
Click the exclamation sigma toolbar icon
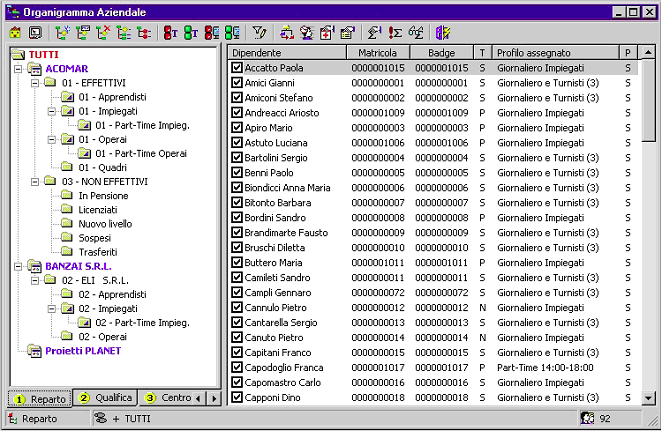(395, 32)
